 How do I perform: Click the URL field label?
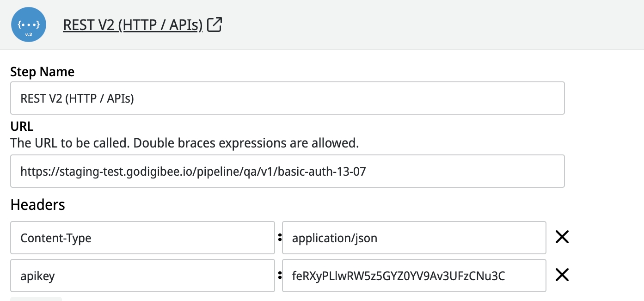tap(22, 127)
